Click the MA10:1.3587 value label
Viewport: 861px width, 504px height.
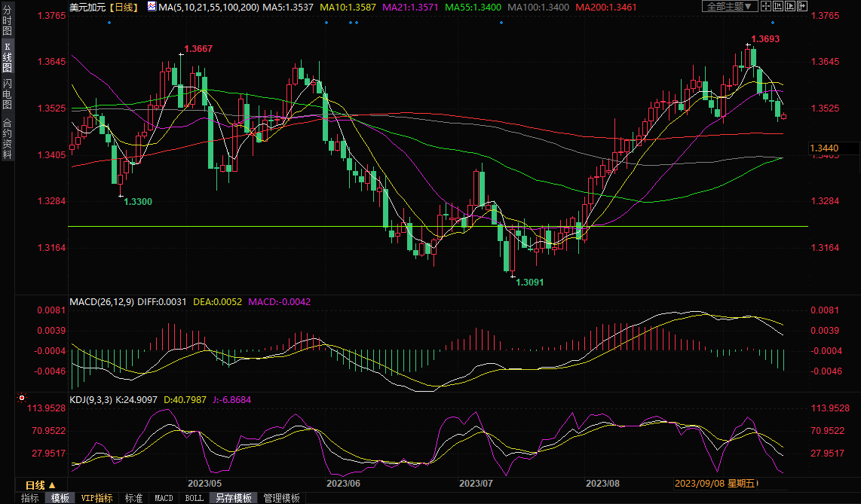pyautogui.click(x=348, y=7)
